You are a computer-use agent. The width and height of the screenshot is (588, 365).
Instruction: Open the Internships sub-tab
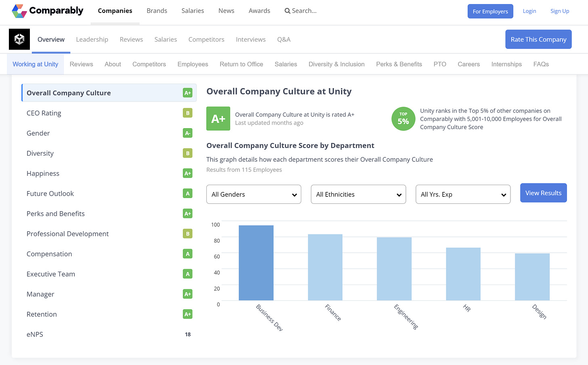pyautogui.click(x=506, y=64)
